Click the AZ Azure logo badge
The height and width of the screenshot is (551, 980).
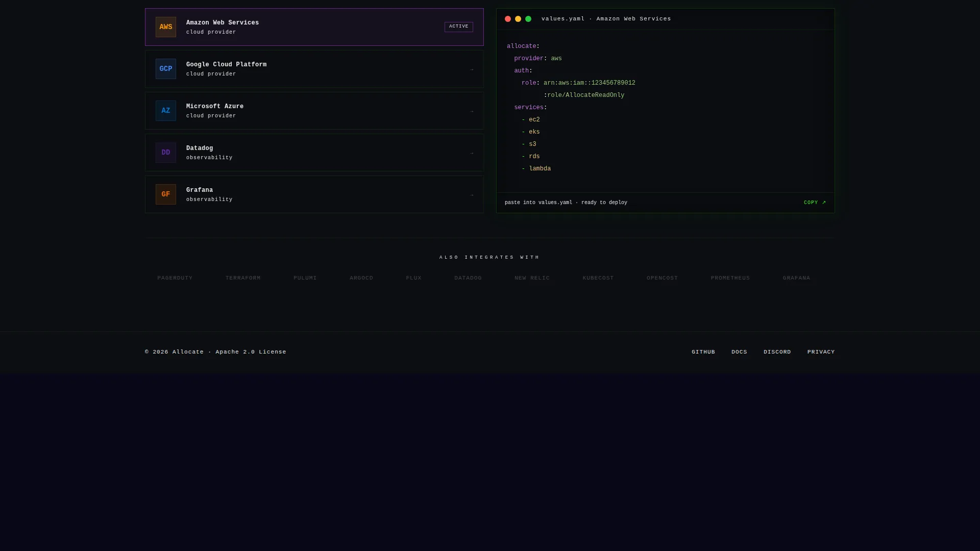166,111
